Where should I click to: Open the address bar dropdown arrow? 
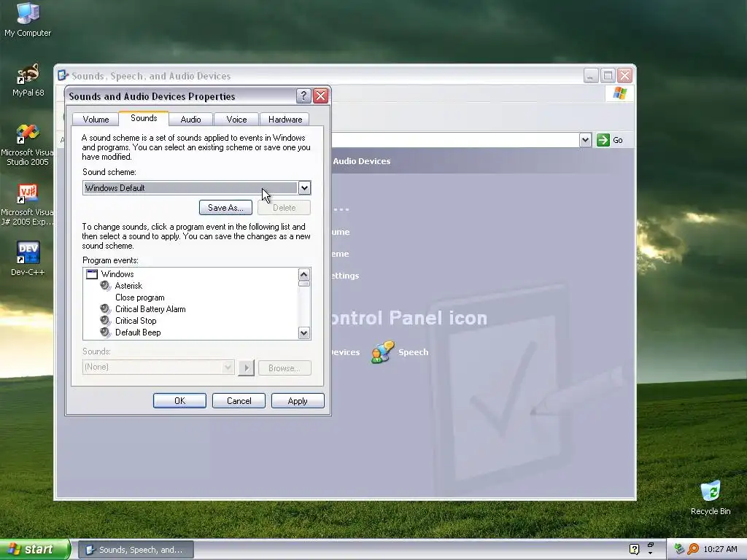coord(586,140)
